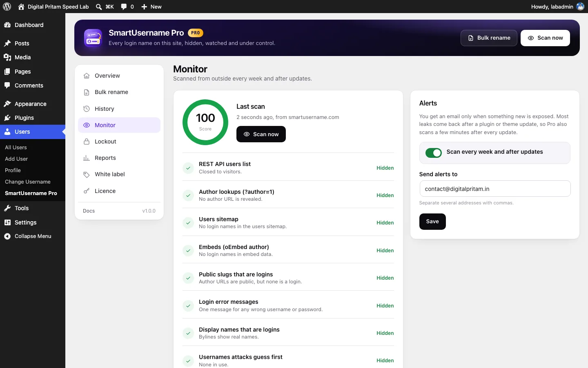Click the Login error messages row title

click(x=229, y=302)
